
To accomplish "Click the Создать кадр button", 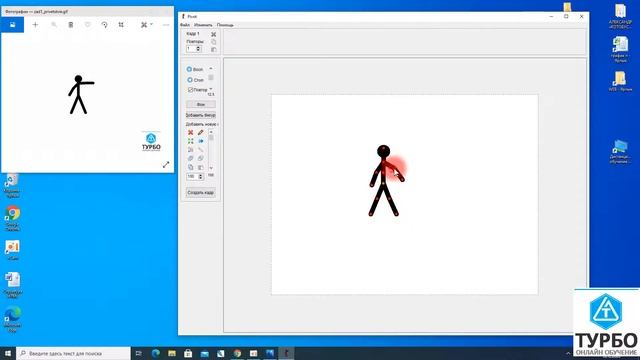I will [200, 192].
